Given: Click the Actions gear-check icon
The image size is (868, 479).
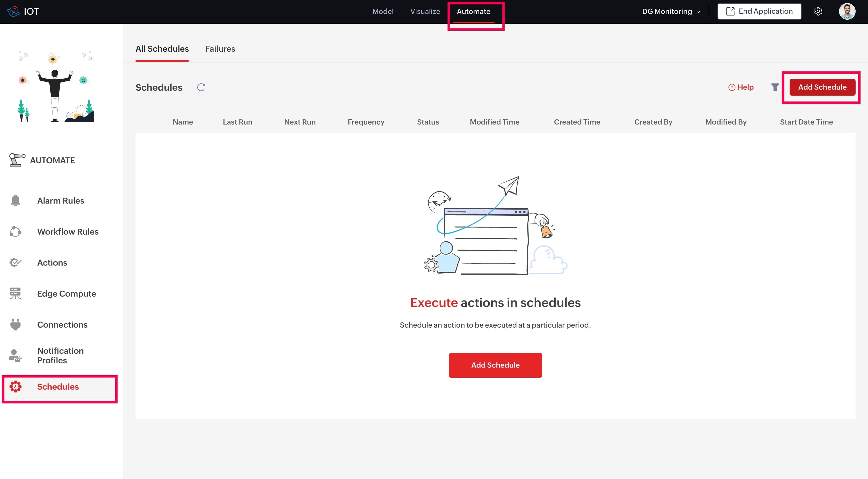Looking at the screenshot, I should 16,262.
